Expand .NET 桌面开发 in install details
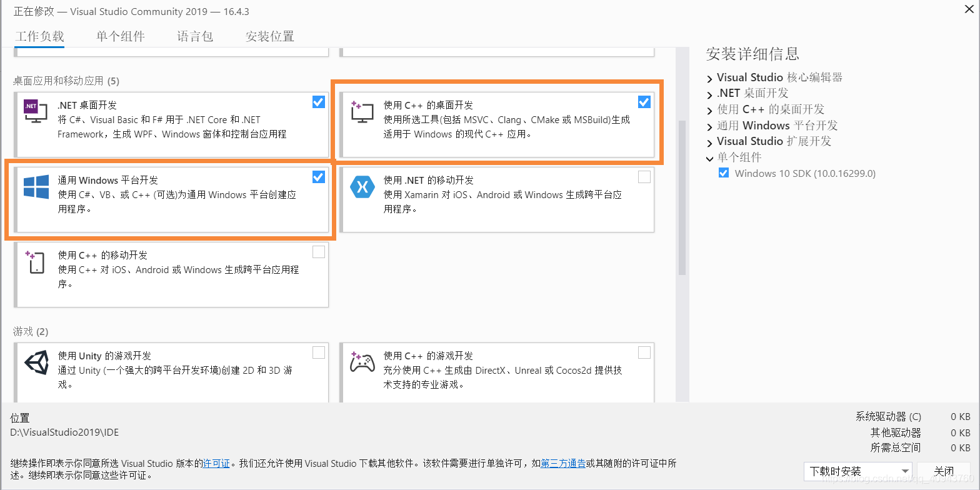This screenshot has height=490, width=980. click(710, 94)
